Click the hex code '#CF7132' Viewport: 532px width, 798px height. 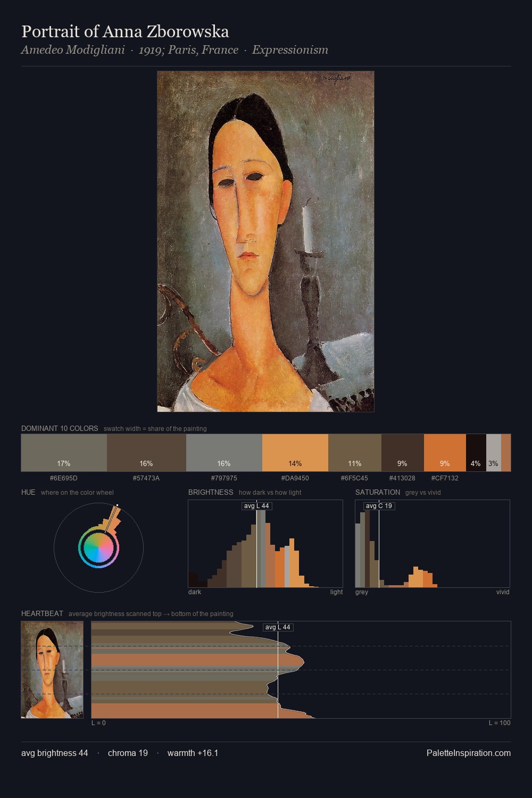[445, 478]
